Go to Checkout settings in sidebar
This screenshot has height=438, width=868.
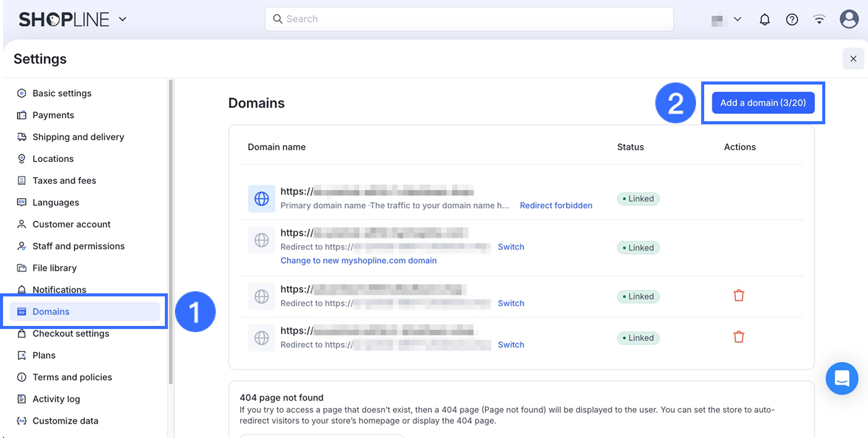[71, 334]
